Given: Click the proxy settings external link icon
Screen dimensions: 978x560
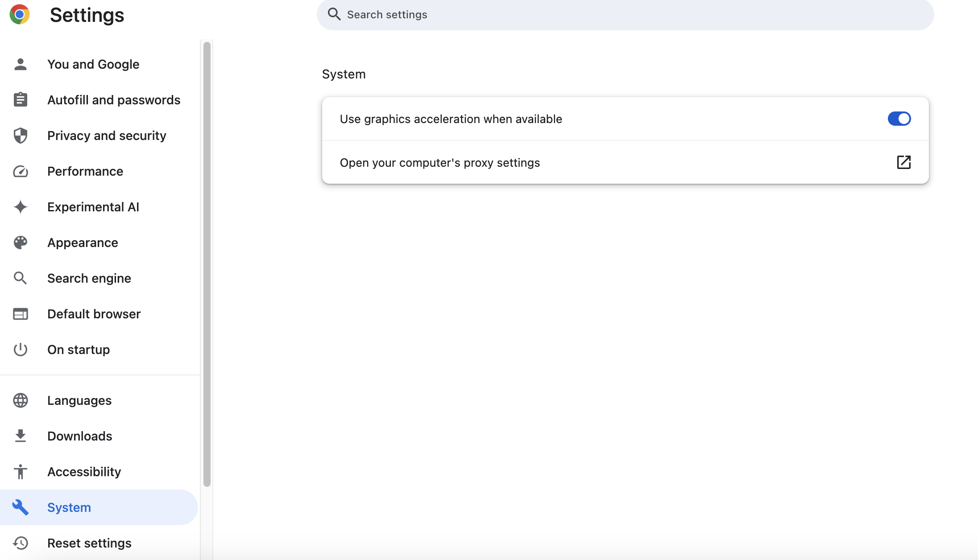Looking at the screenshot, I should tap(903, 162).
